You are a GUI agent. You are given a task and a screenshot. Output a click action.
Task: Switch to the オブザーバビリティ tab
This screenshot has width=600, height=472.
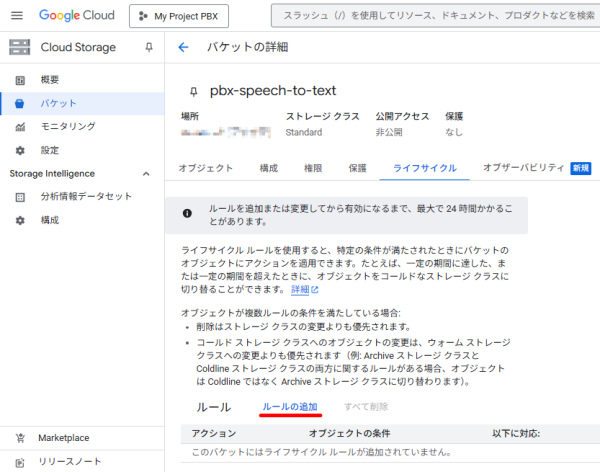(523, 169)
